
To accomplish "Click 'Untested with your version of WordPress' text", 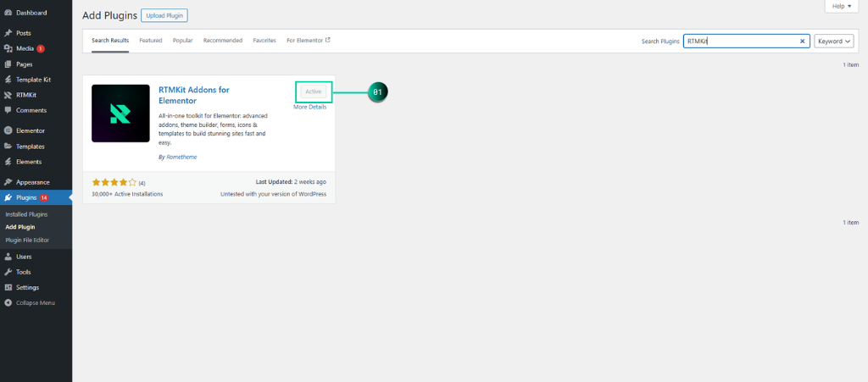I will pos(274,194).
